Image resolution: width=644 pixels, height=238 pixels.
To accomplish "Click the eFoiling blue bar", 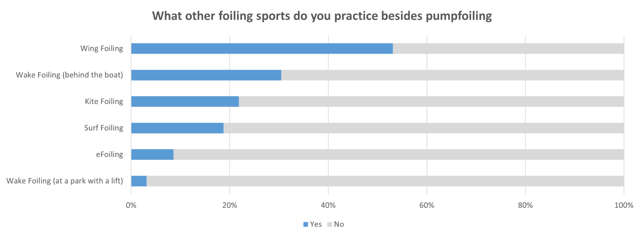I will point(152,154).
